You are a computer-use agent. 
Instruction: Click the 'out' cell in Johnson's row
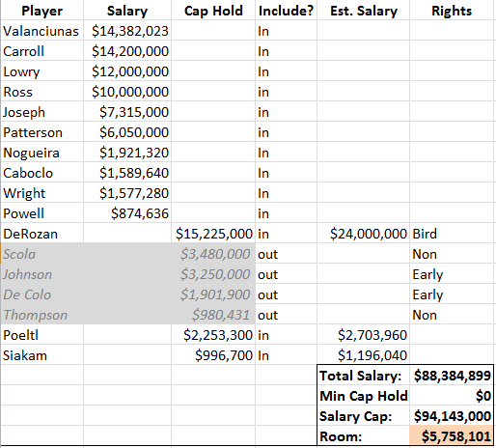coord(286,274)
